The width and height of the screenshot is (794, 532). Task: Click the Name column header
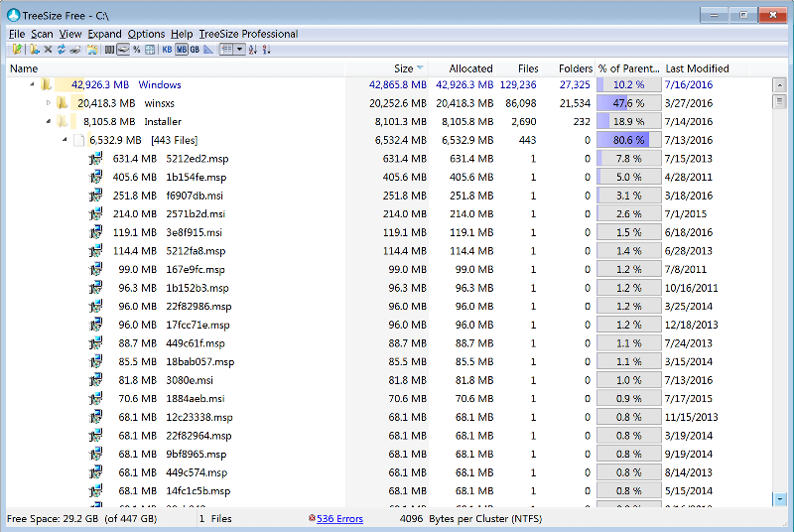(x=176, y=68)
